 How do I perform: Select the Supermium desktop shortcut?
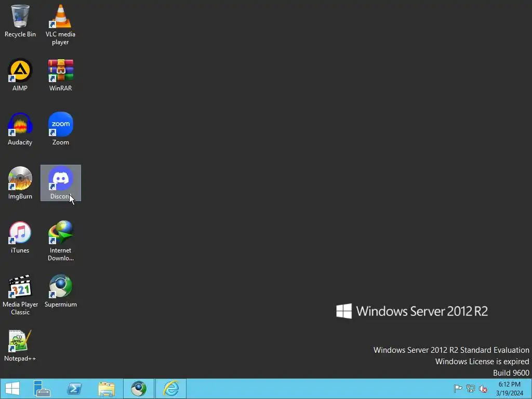[x=60, y=291]
